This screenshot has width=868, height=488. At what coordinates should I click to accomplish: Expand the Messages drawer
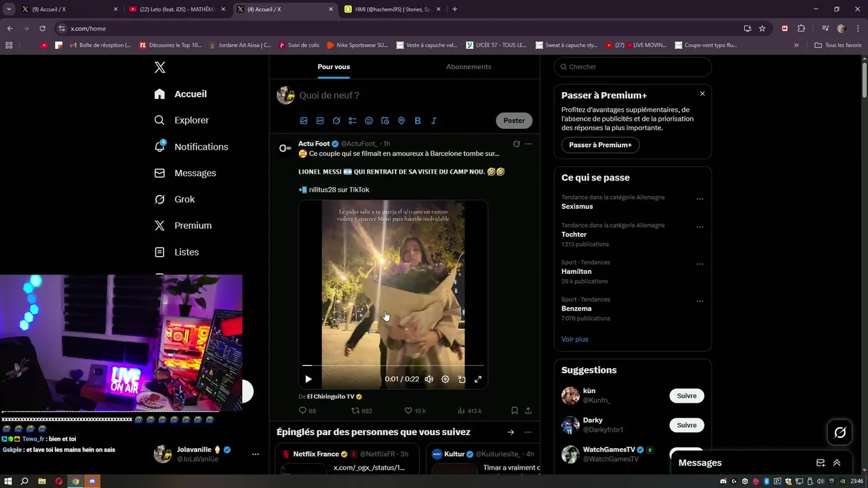pyautogui.click(x=837, y=463)
